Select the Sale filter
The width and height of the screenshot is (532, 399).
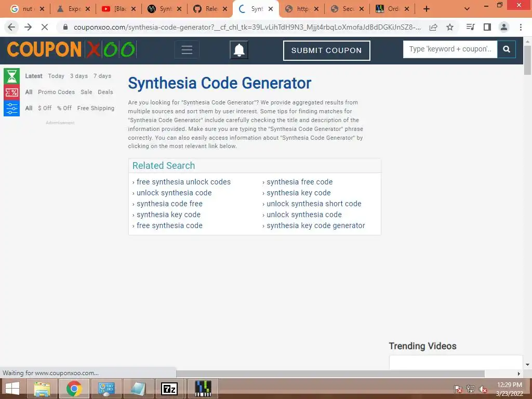(x=86, y=92)
